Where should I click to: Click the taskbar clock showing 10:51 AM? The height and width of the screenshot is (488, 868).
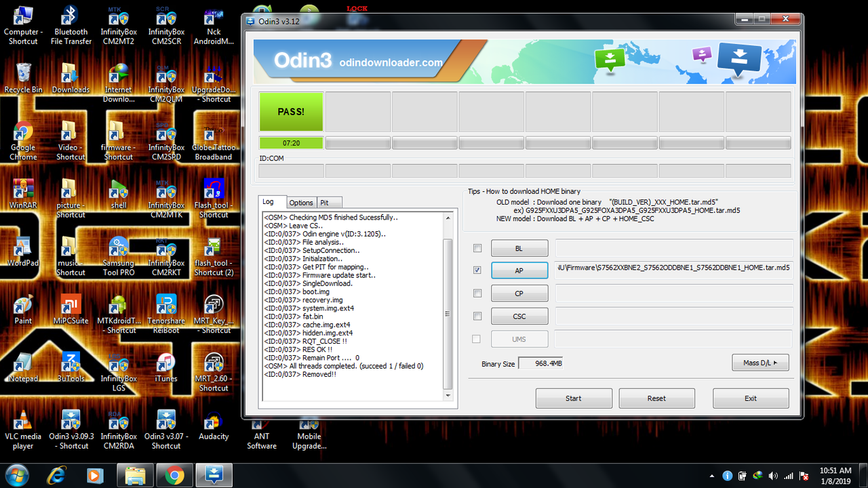(x=835, y=475)
